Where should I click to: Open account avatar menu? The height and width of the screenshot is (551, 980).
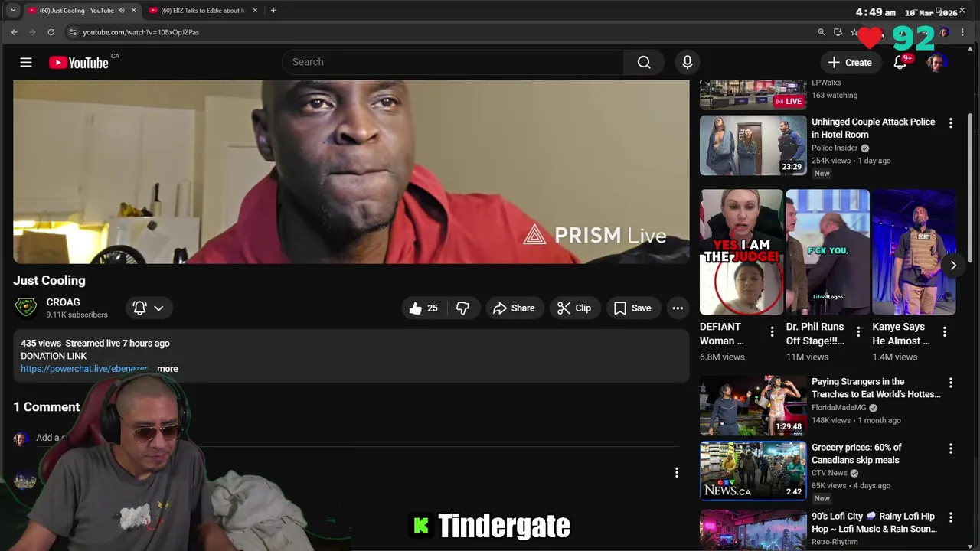click(936, 62)
